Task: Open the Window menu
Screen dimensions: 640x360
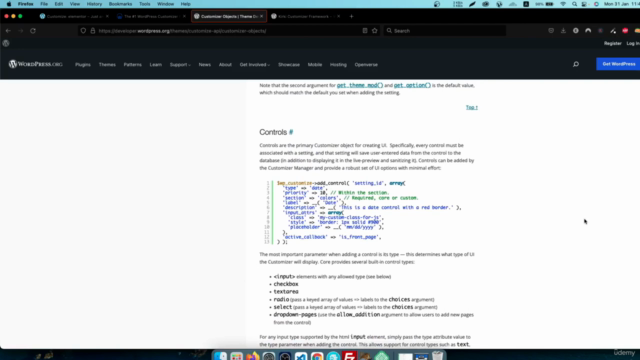Action: tap(165, 4)
